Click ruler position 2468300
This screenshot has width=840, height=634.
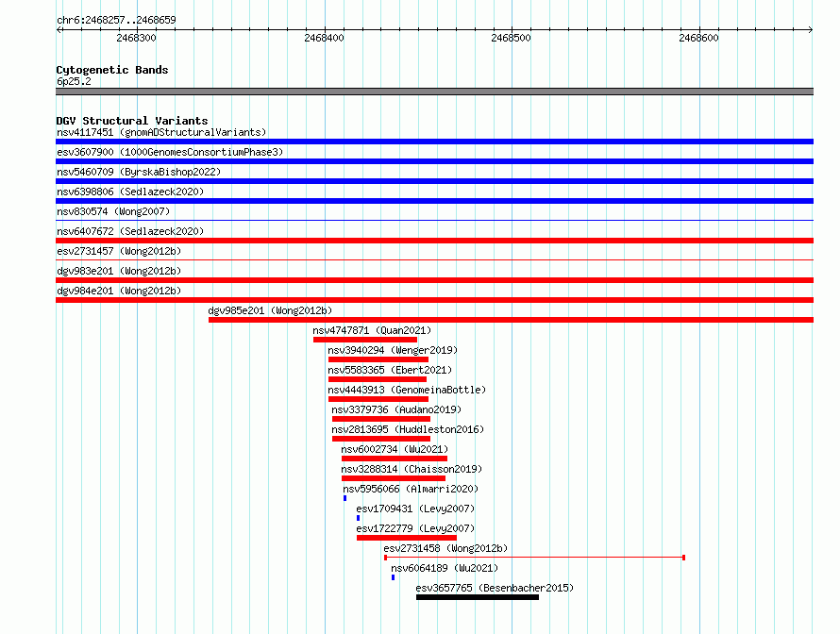(136, 38)
